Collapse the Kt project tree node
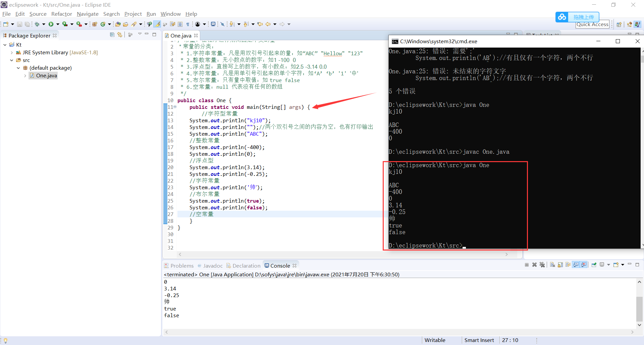This screenshot has height=345, width=644. [5, 45]
